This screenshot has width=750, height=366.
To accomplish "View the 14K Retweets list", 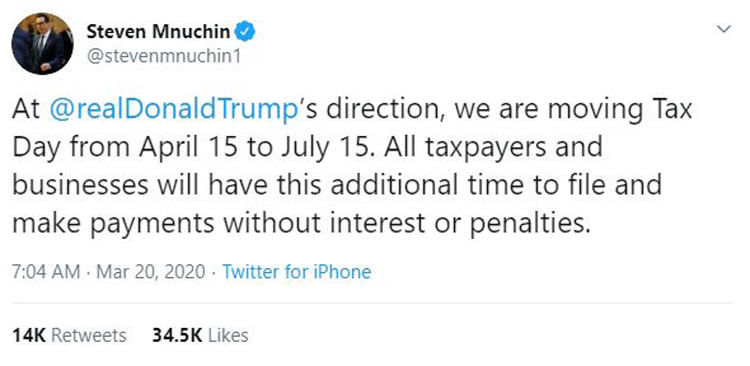I will coord(69,335).
